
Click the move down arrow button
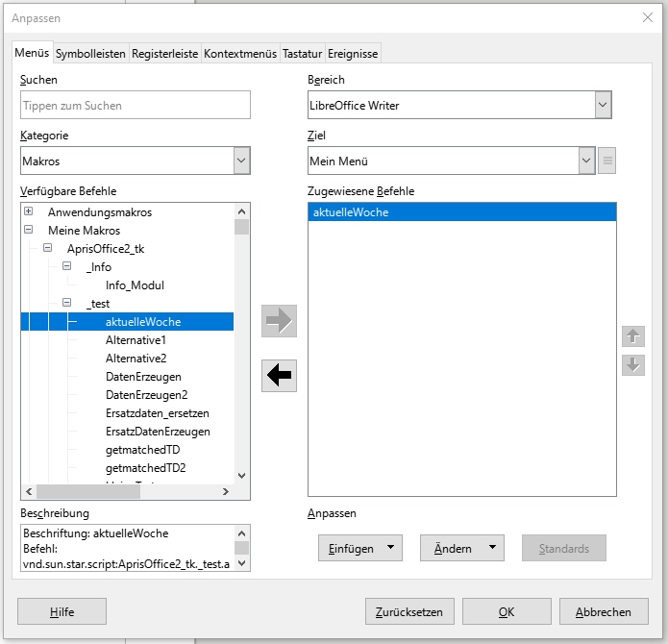coord(632,365)
